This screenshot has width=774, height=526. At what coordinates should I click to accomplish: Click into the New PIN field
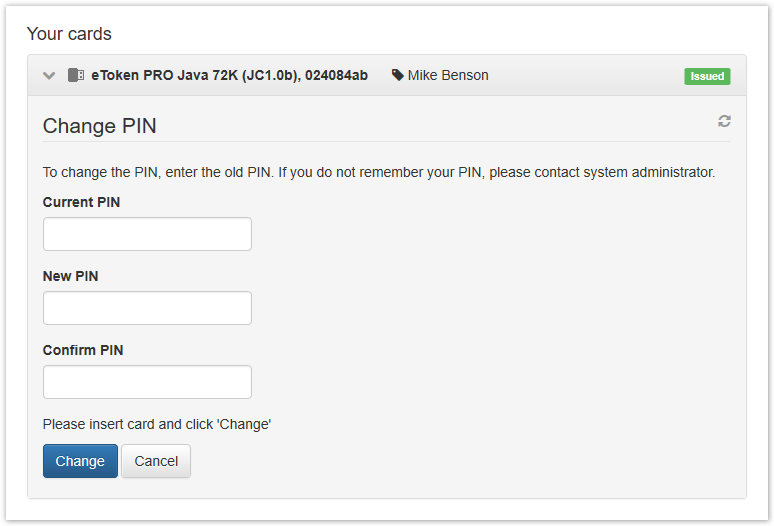147,308
